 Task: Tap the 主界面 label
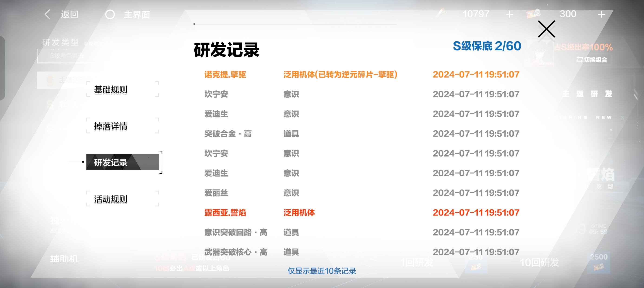[x=137, y=14]
